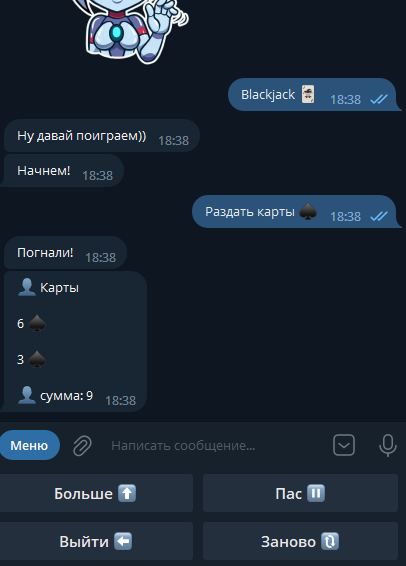The image size is (406, 566).
Task: Click the Выйти exit button
Action: [96, 541]
